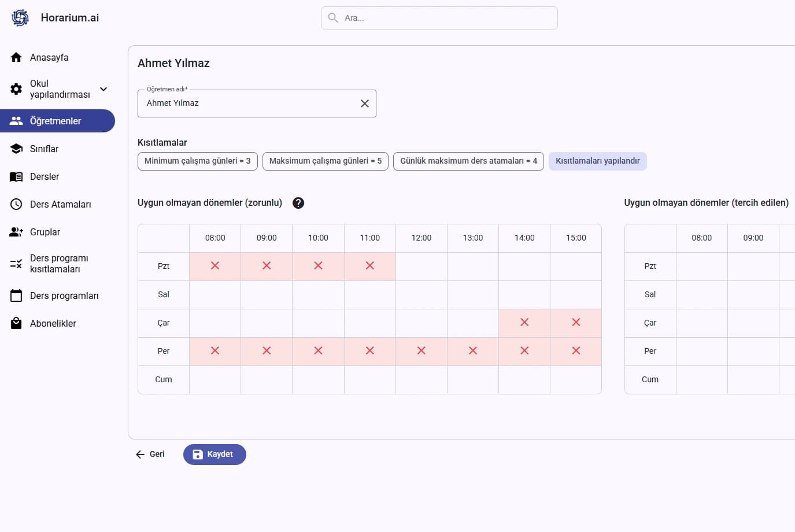Unmark Çar 14:00 unavailable cell

tap(524, 323)
